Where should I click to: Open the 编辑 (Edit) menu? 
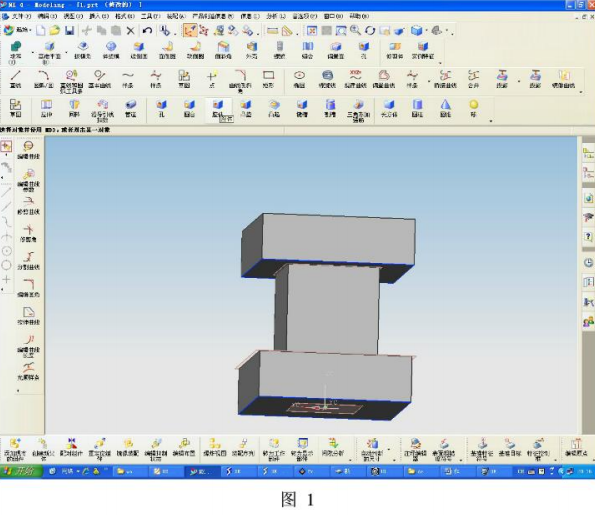[47, 16]
